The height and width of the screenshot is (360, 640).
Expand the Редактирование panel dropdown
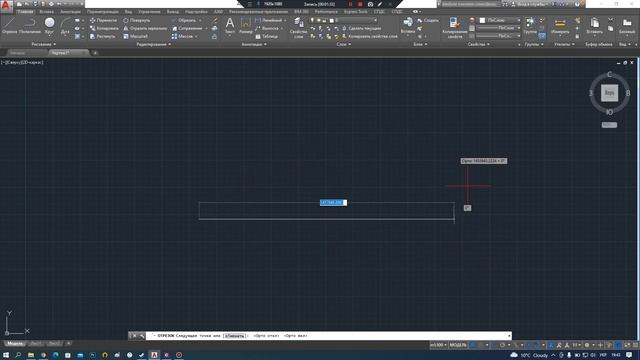[153, 44]
